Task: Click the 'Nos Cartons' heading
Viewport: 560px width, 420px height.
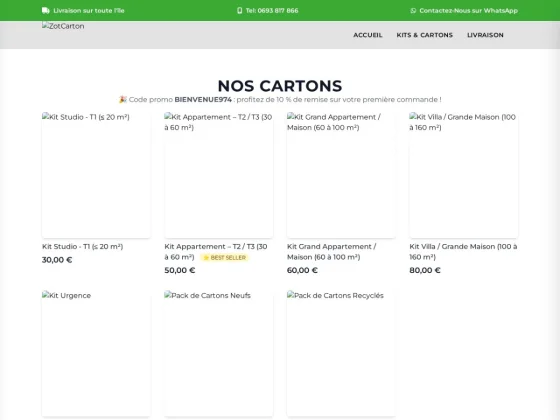Action: point(280,86)
